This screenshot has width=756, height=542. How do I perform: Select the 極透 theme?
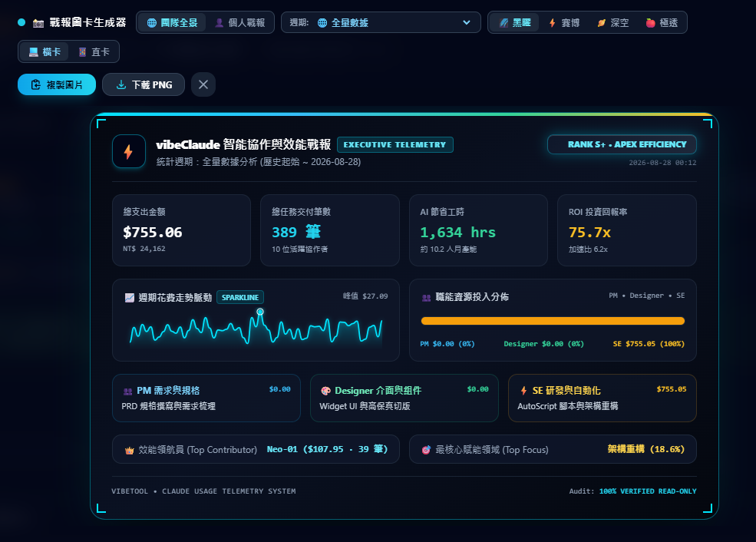[x=662, y=23]
